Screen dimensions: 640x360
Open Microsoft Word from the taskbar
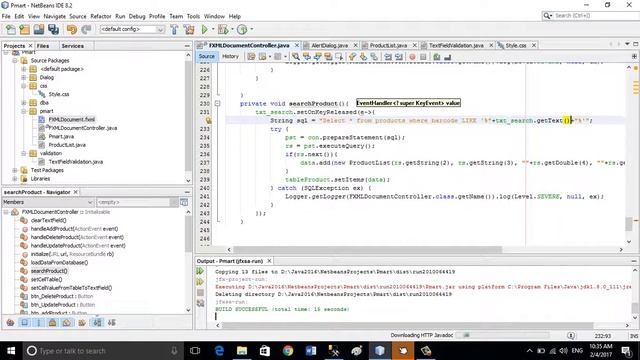[x=311, y=351]
